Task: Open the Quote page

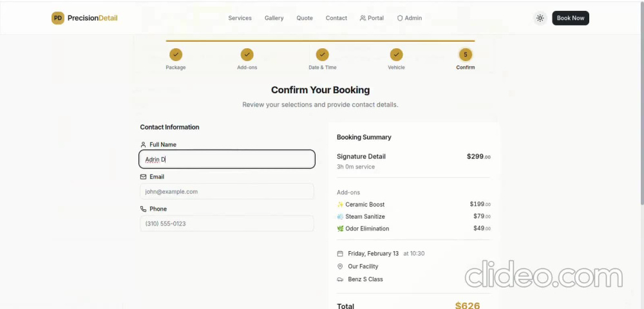Action: pyautogui.click(x=305, y=18)
